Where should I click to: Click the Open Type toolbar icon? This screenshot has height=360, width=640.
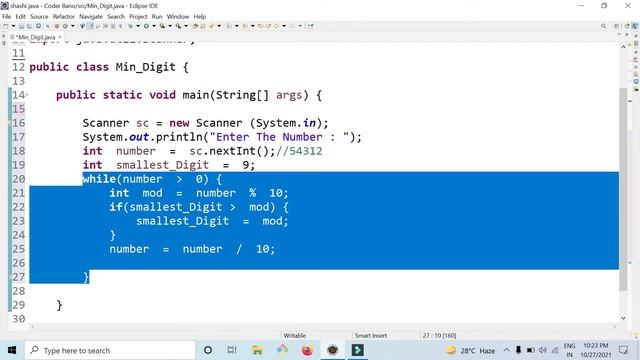click(x=195, y=26)
